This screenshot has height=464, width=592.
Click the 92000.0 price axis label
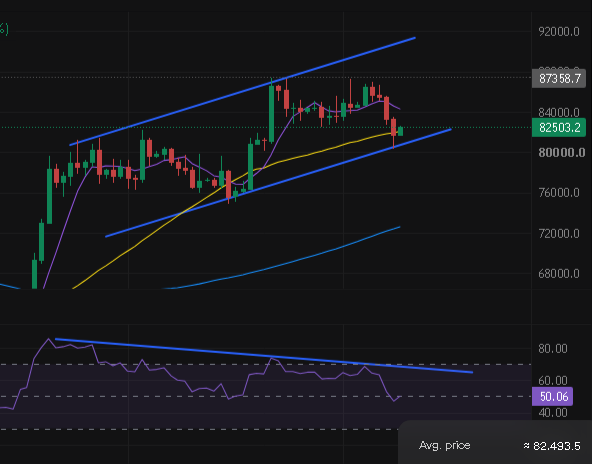point(559,32)
